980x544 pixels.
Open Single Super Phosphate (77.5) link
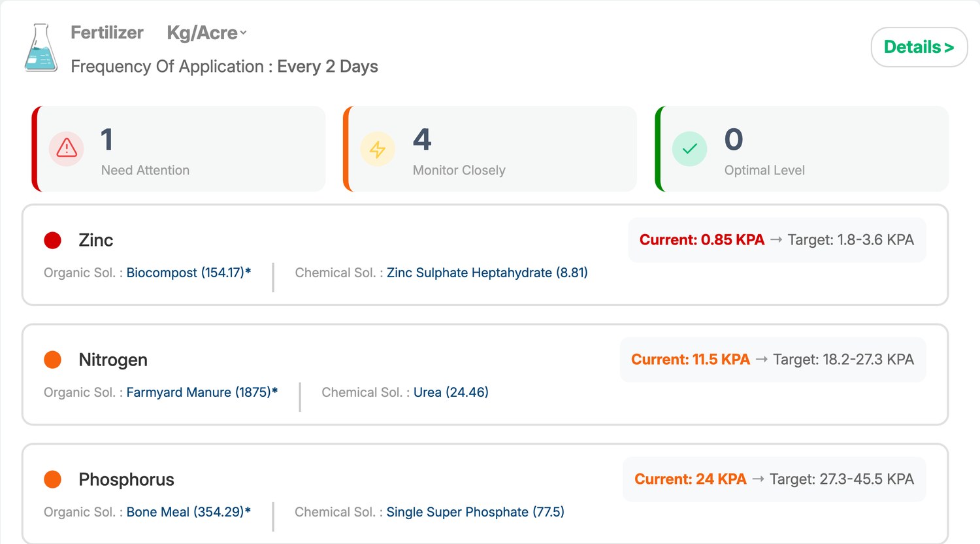point(476,512)
